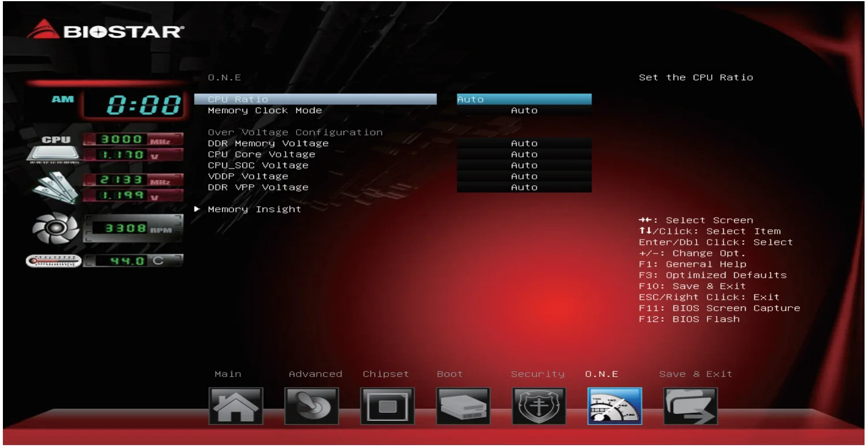Click the memory 2133 MHz readout

133,180
